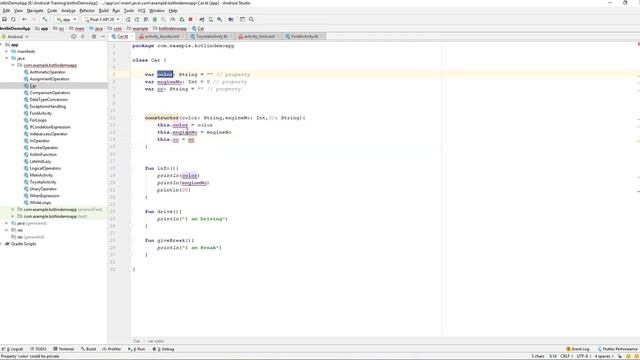
Task: Open Search Everywhere magnifier icon
Action: pyautogui.click(x=251, y=19)
